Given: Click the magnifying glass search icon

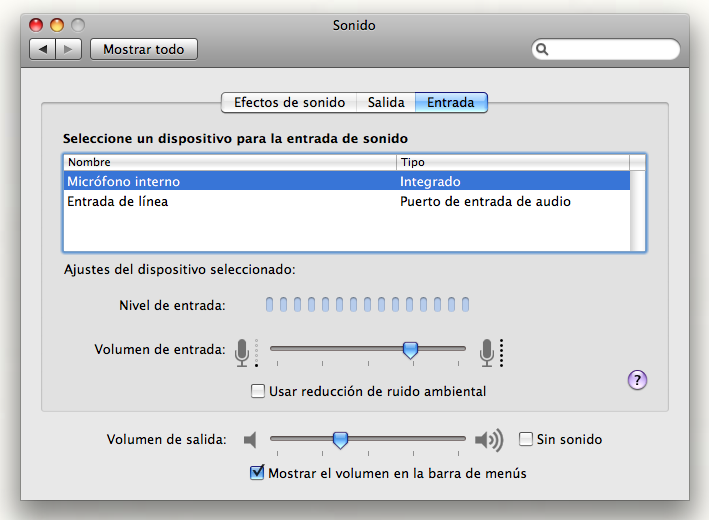Looking at the screenshot, I should point(543,49).
